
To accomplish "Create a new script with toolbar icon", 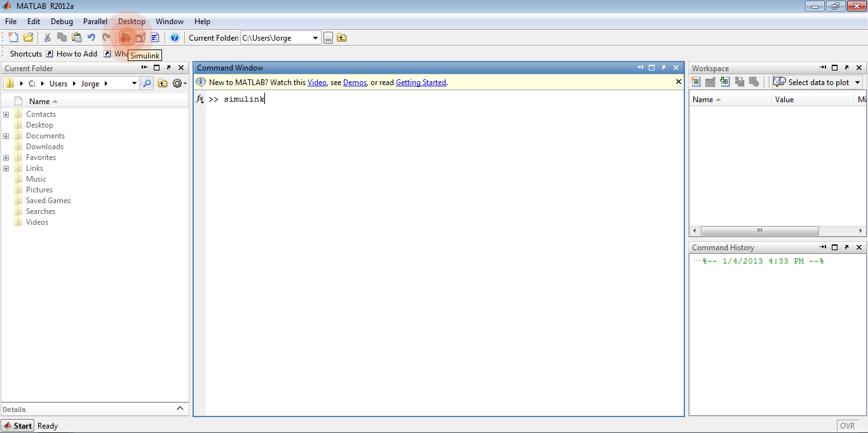I will (x=13, y=37).
